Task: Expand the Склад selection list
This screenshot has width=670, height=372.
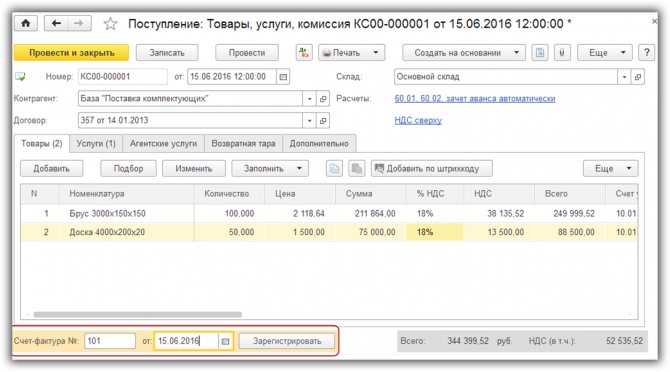Action: [x=624, y=77]
